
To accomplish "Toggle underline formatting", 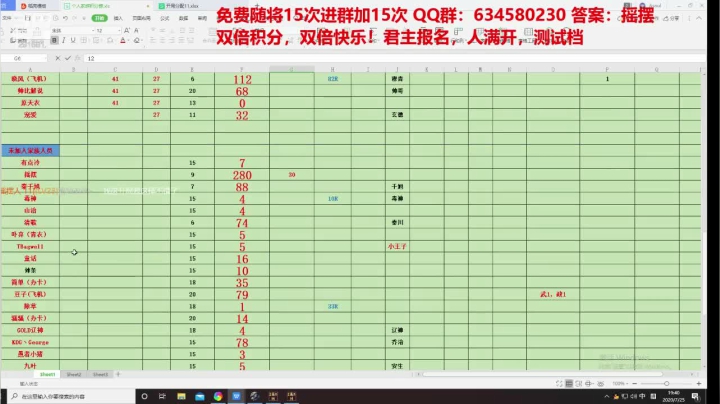I will (x=73, y=40).
